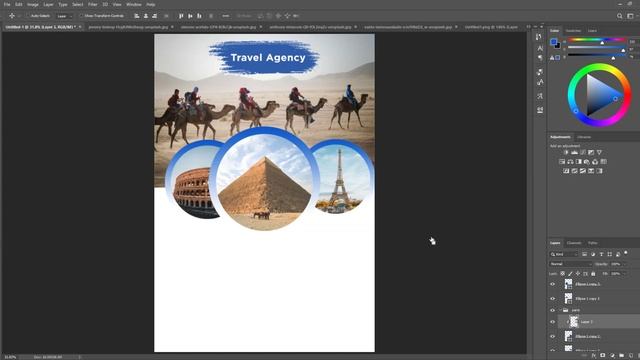Image resolution: width=640 pixels, height=360 pixels.
Task: Click the align top edges icon
Action: (181, 16)
